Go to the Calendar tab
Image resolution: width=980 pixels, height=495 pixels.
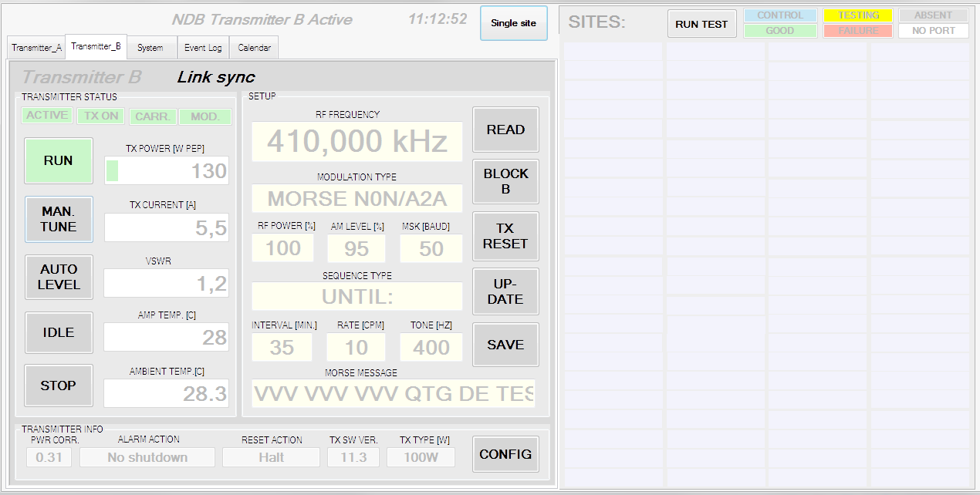click(x=254, y=48)
